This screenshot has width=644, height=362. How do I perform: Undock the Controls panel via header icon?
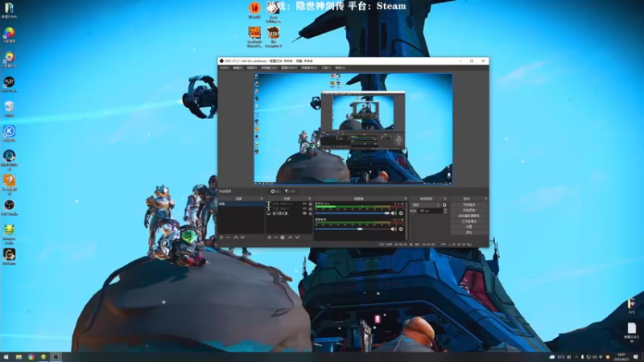coord(486,199)
